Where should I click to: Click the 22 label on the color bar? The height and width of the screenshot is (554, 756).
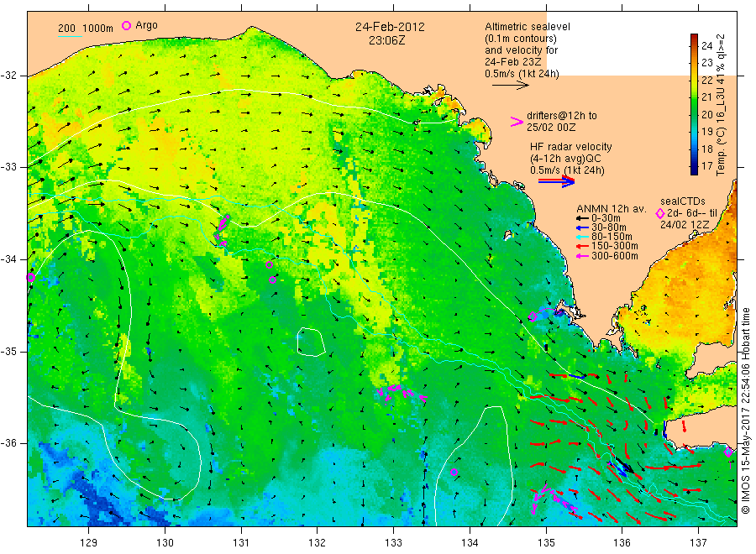[x=706, y=80]
